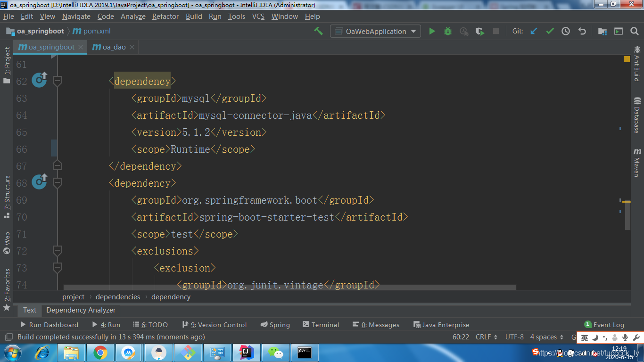Close the oa_dao editor tab
The width and height of the screenshot is (644, 362).
(x=132, y=47)
